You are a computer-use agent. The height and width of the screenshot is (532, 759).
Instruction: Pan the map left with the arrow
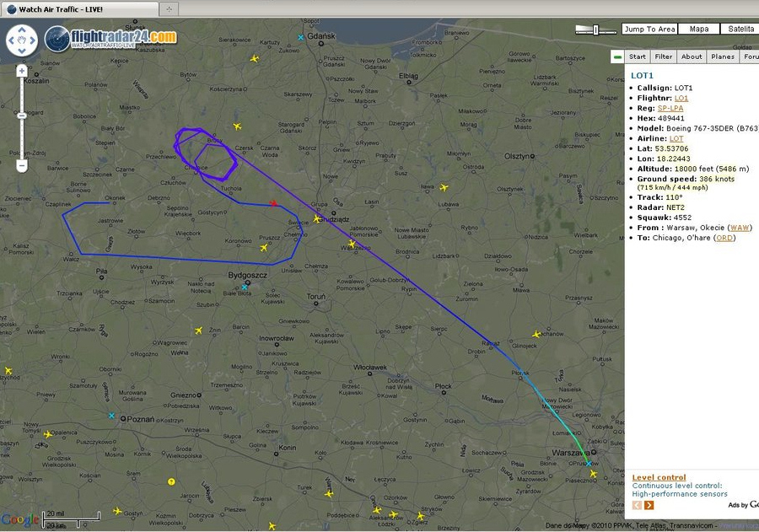click(12, 40)
